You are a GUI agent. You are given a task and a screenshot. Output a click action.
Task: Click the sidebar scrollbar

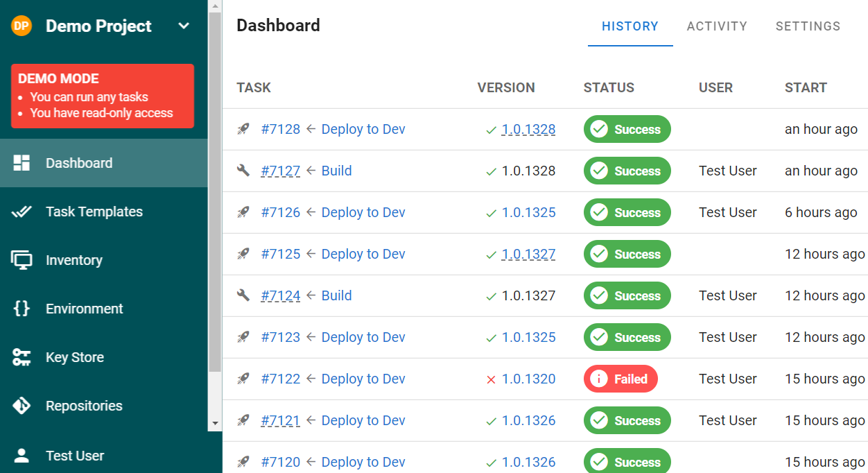tap(214, 208)
